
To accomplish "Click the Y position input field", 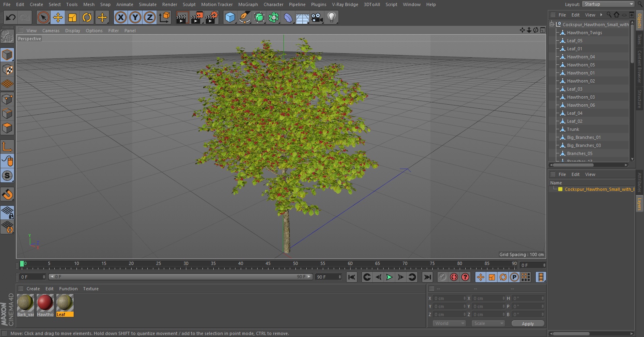I will 448,306.
